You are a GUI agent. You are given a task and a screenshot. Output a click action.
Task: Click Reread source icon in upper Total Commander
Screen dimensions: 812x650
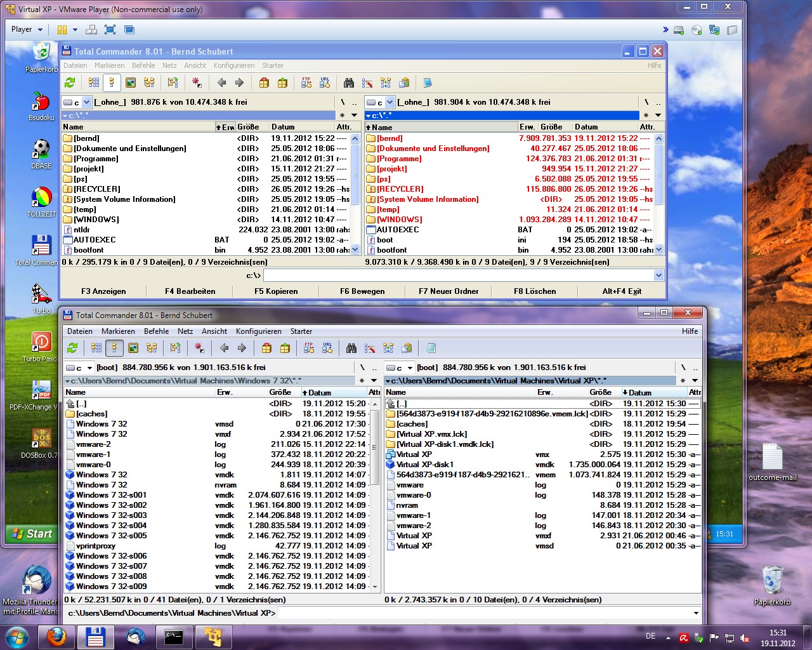(x=70, y=83)
